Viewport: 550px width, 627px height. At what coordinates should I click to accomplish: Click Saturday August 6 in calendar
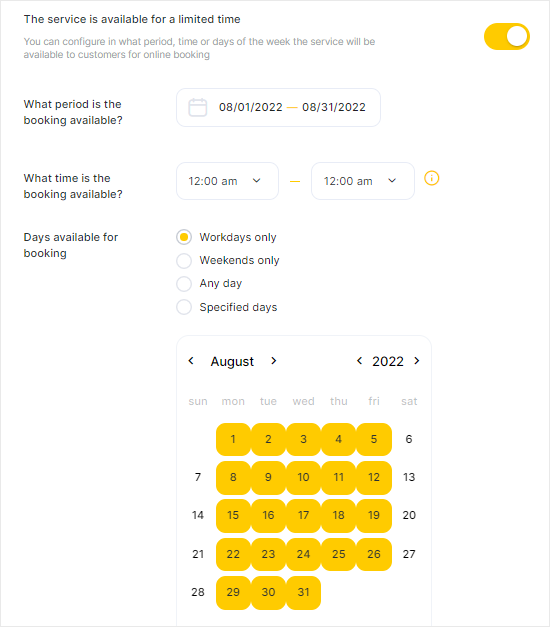[409, 439]
